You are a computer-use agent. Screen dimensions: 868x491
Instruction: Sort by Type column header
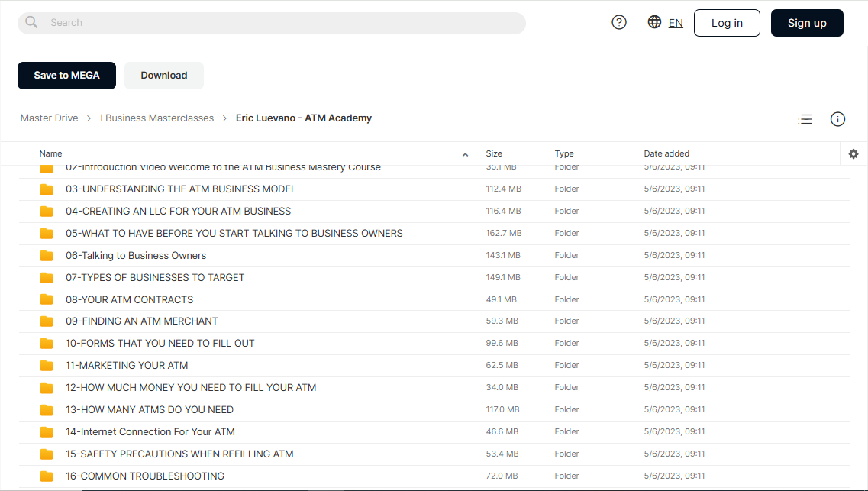point(564,154)
